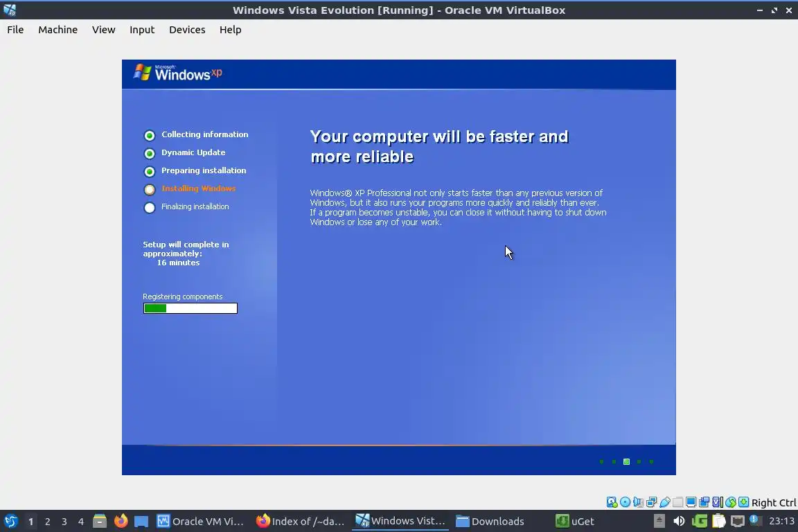The height and width of the screenshot is (532, 798).
Task: Click the Preparing installation step bullet
Action: [149, 172]
